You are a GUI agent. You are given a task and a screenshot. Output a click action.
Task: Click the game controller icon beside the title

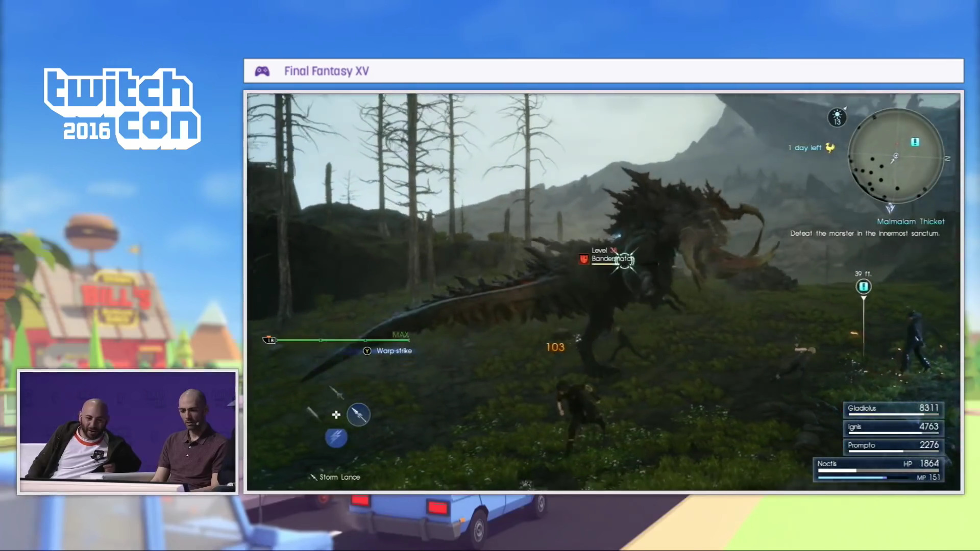coord(262,71)
